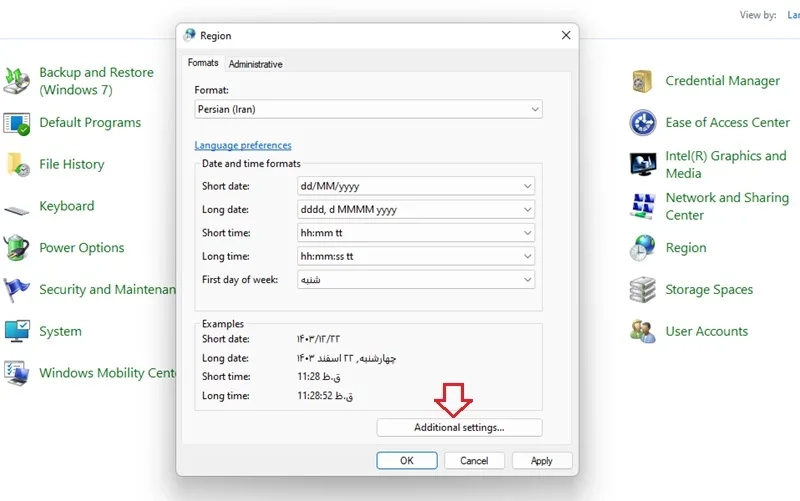Open Power Options battery icon
The height and width of the screenshot is (501, 800).
coord(17,248)
